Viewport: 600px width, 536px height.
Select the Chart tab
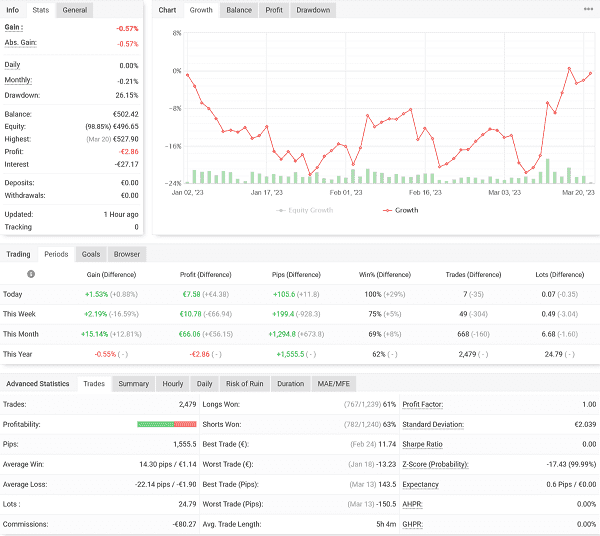[x=167, y=10]
